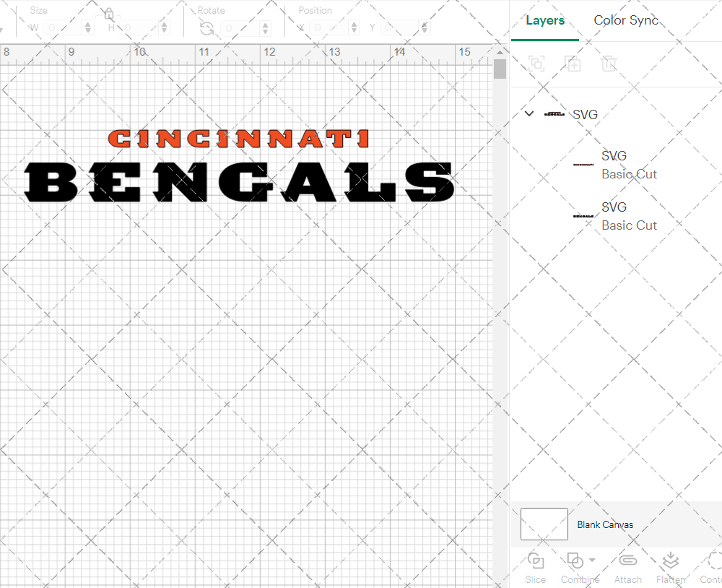Click the Duplicate layer icon
722x588 pixels.
[x=573, y=64]
